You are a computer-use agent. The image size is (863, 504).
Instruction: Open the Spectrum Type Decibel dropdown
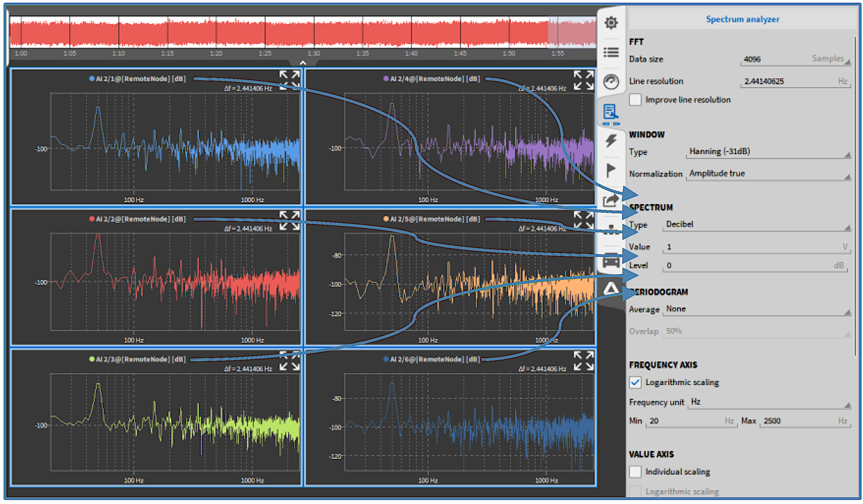[756, 224]
